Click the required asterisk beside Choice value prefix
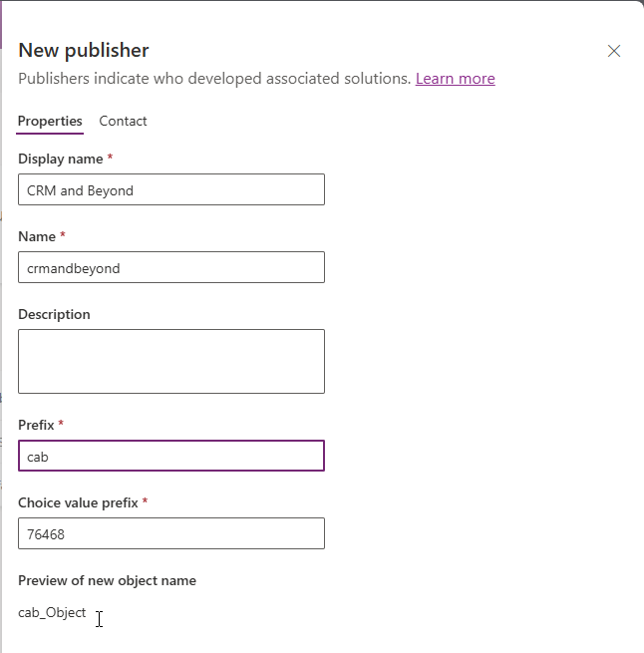The width and height of the screenshot is (644, 653). click(x=145, y=501)
